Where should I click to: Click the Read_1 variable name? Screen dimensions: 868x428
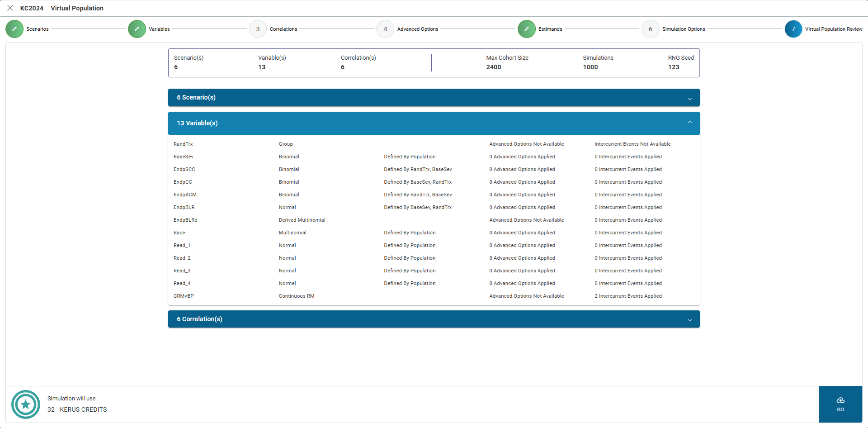[x=182, y=245]
